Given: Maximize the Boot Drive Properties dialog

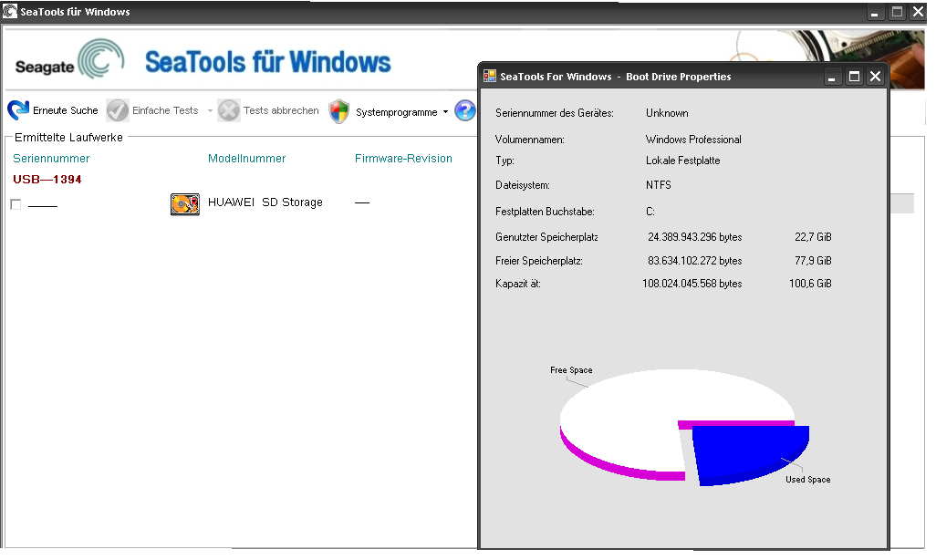Looking at the screenshot, I should point(854,77).
